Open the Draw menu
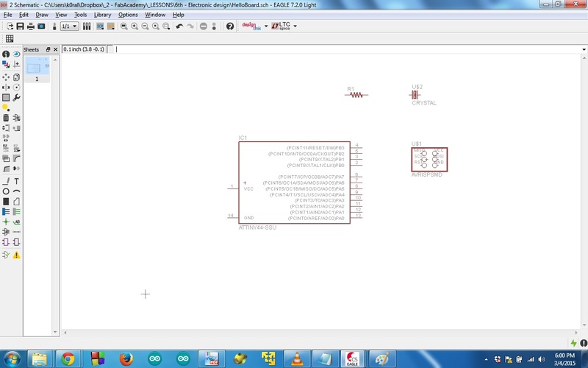This screenshot has height=368, width=588. coord(42,15)
